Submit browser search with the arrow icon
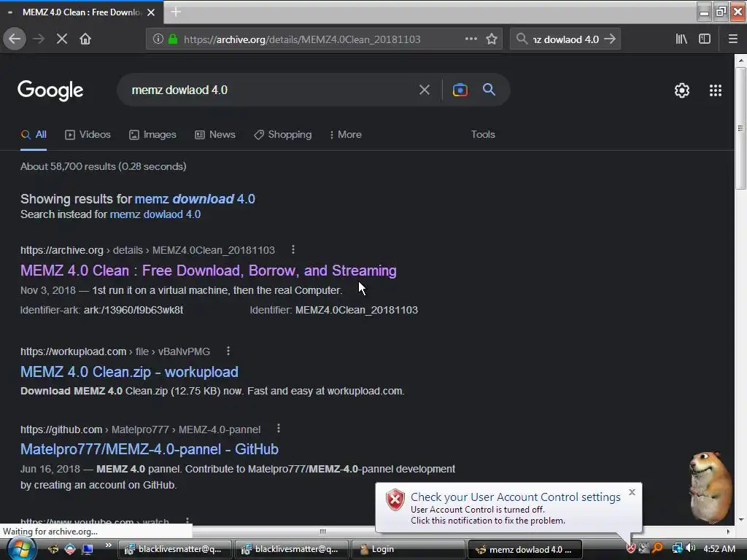The height and width of the screenshot is (560, 747). click(x=610, y=39)
